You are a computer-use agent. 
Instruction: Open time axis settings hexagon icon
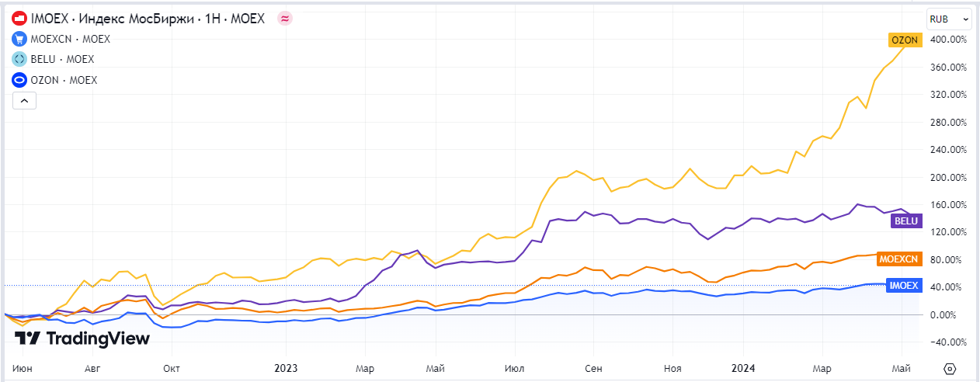coord(950,368)
